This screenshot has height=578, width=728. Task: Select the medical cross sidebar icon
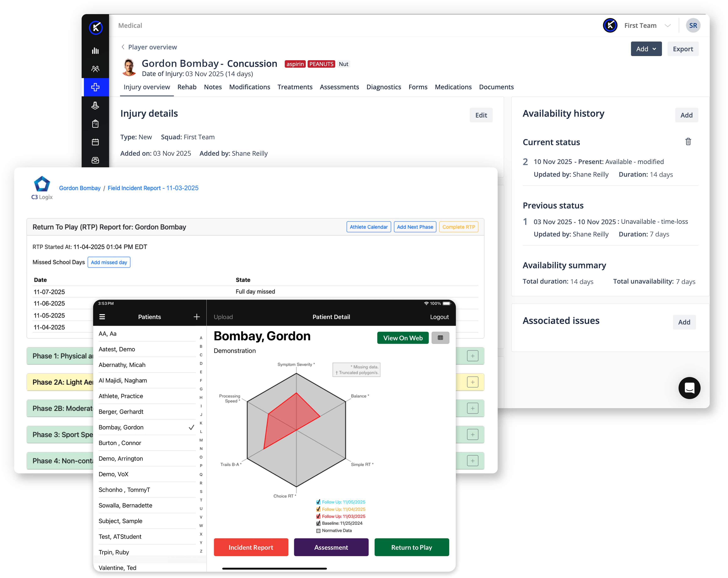[x=95, y=87]
